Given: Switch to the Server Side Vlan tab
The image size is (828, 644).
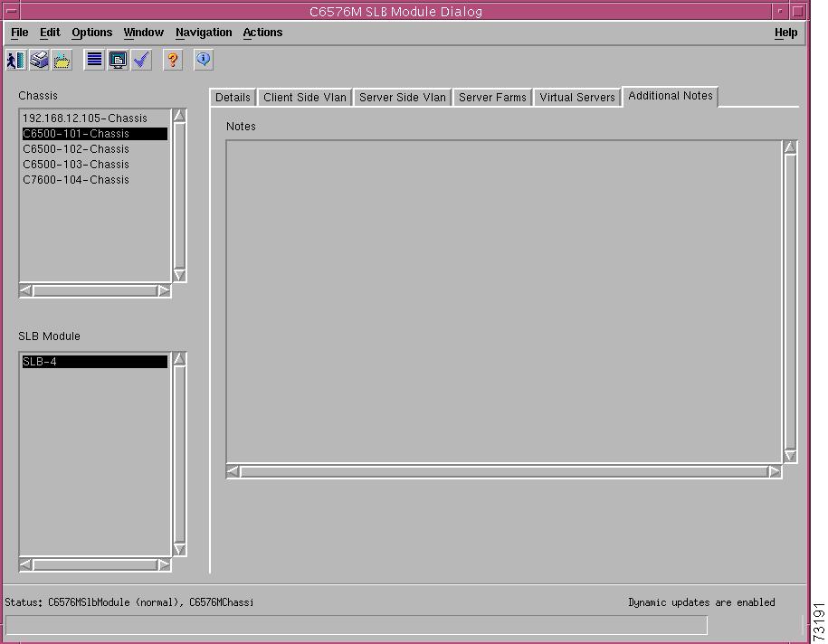Looking at the screenshot, I should (403, 97).
